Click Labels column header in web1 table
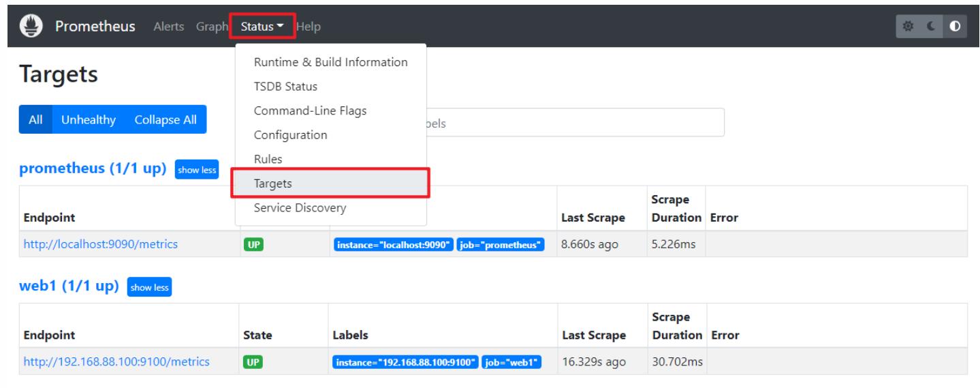This screenshot has height=388, width=980. pos(351,335)
